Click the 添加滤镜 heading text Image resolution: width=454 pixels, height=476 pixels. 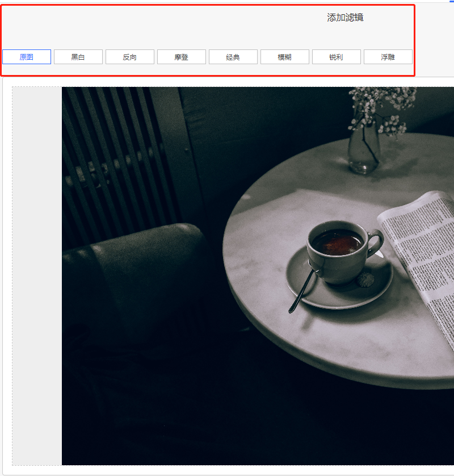345,18
